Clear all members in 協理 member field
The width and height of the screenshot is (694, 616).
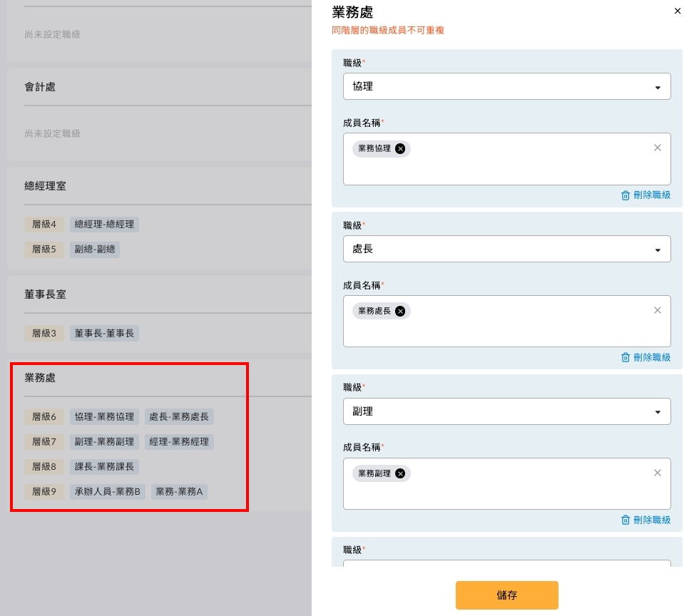[x=657, y=148]
